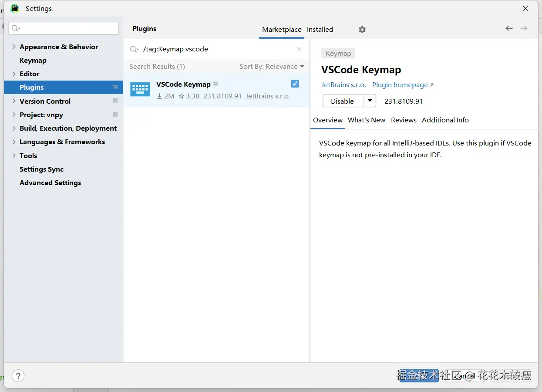
Task: Expand the Tools section
Action: point(14,155)
